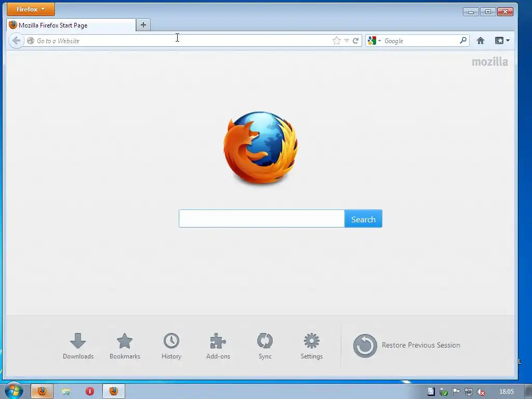Image resolution: width=532 pixels, height=399 pixels.
Task: Click the green shield tray icon
Action: tap(444, 392)
